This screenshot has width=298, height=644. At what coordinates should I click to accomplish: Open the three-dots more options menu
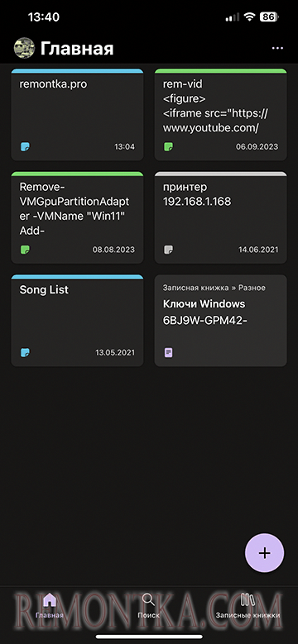tap(277, 49)
